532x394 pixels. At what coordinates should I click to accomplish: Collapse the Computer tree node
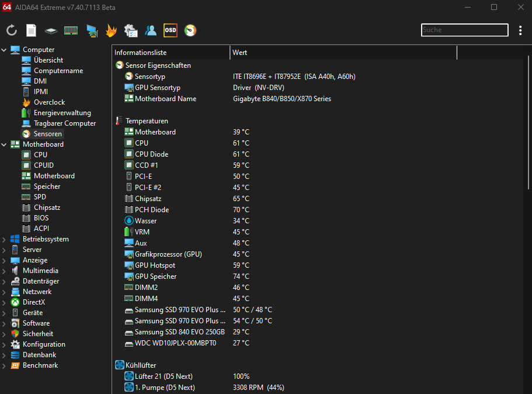click(x=4, y=50)
